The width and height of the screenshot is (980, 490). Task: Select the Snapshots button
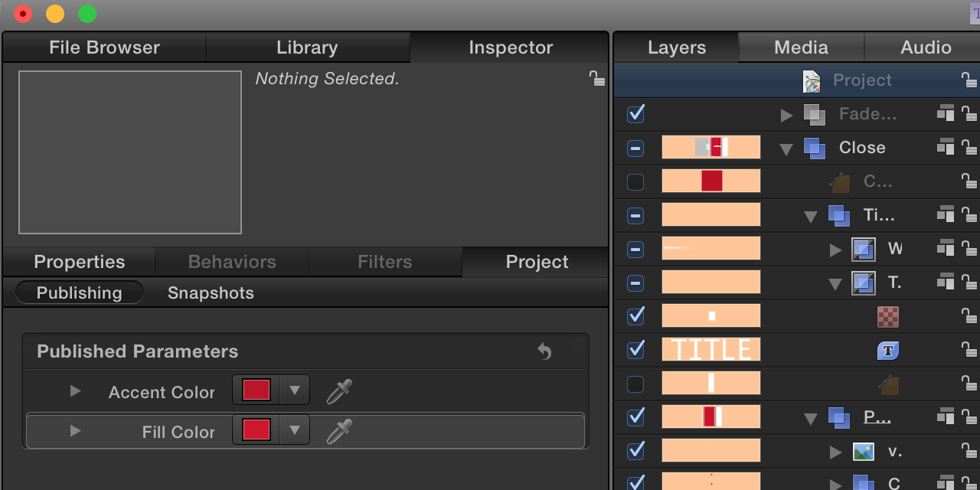[x=211, y=292]
